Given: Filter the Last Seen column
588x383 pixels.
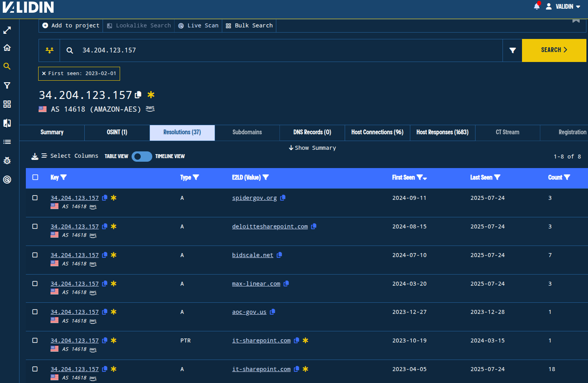Looking at the screenshot, I should pyautogui.click(x=497, y=177).
